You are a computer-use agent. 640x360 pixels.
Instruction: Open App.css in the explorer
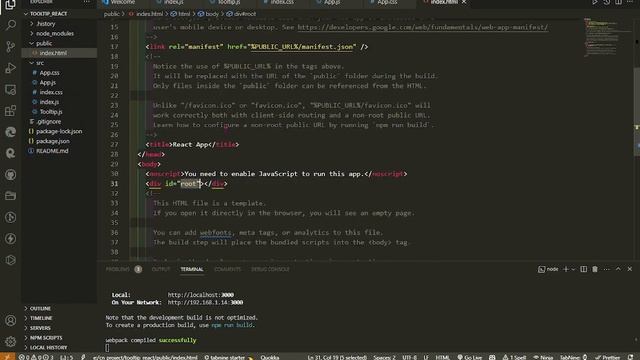[49, 73]
